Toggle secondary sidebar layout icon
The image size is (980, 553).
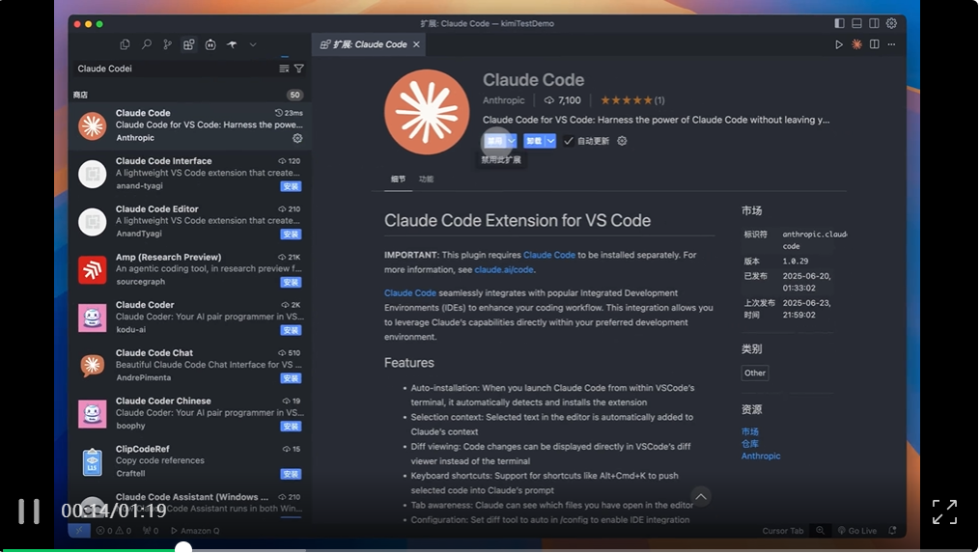coord(875,23)
